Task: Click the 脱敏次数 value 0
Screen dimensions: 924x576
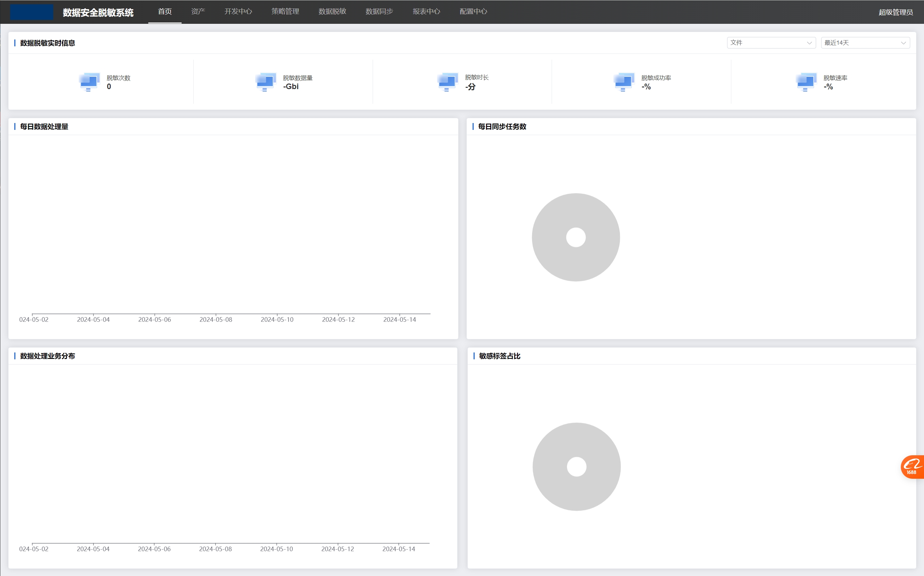Action: click(109, 86)
